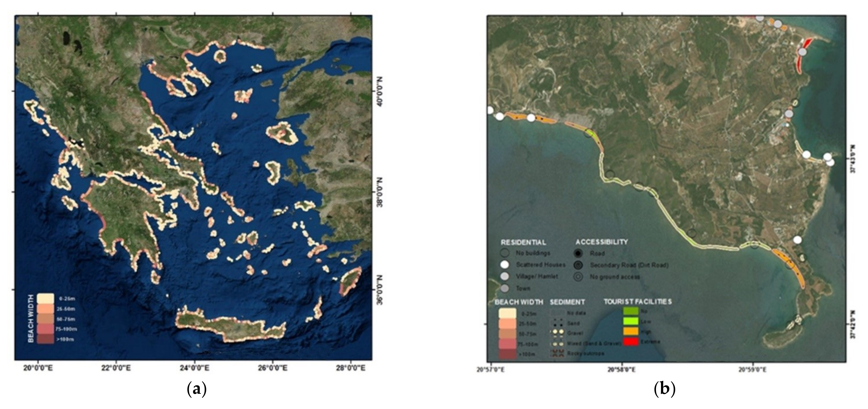868x409 pixels.
Task: Click the No ground access legend symbol
Action: (578, 277)
